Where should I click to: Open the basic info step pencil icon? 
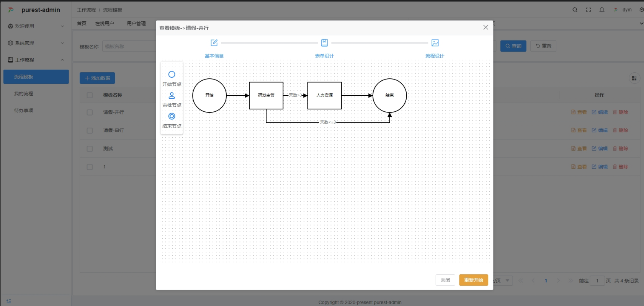214,43
